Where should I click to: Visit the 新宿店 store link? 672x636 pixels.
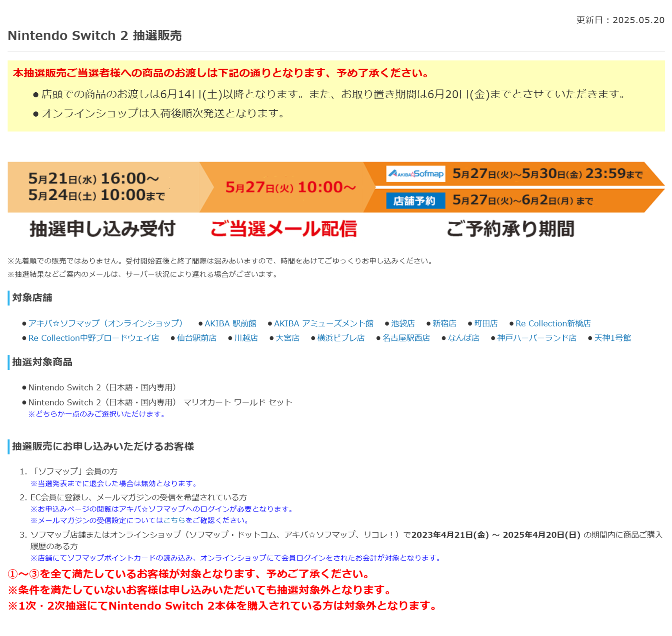[x=444, y=323]
